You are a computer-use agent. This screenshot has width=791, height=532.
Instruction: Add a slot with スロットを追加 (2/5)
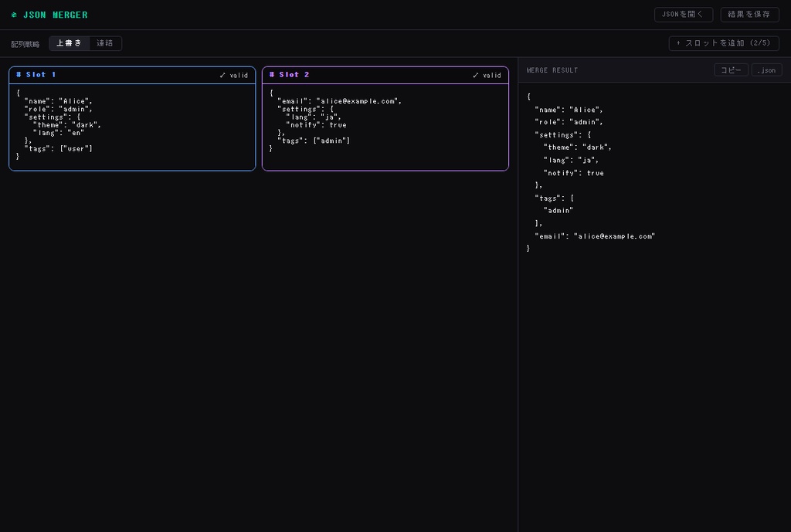(x=724, y=43)
